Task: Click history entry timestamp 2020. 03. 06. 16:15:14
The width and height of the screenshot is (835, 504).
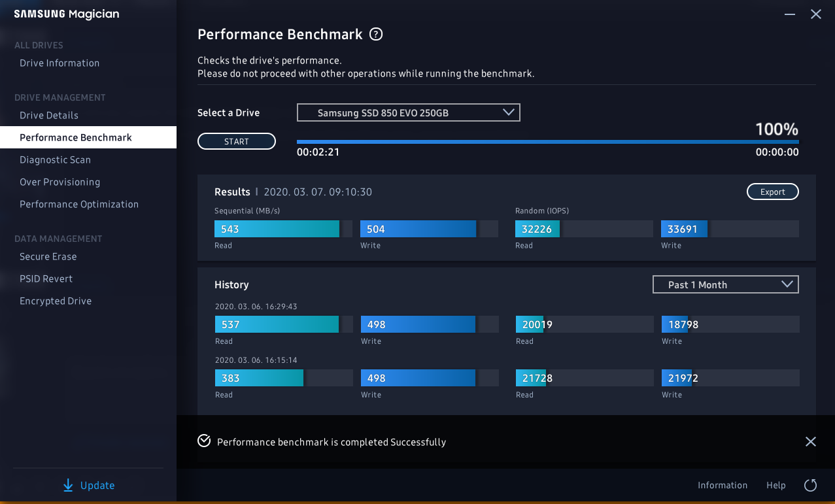Action: [x=256, y=360]
